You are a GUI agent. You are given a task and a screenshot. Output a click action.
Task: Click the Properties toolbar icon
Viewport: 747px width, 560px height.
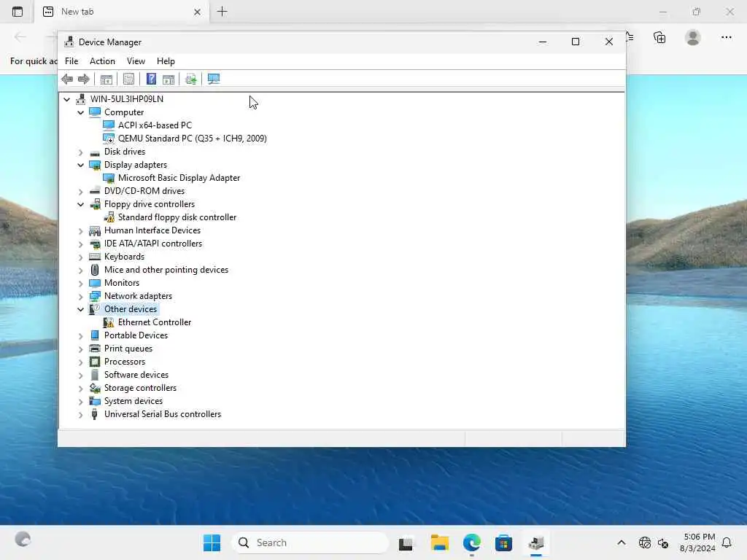pos(128,79)
